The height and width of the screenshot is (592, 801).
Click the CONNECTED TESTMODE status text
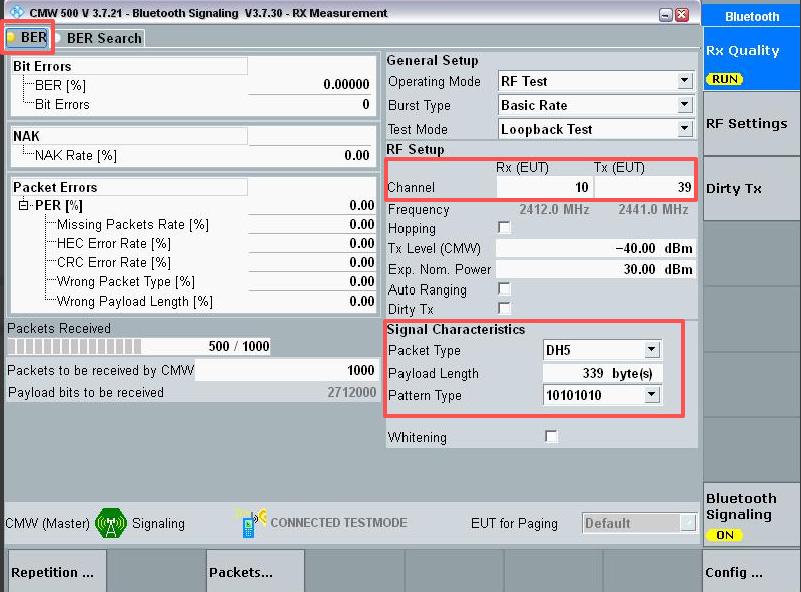pyautogui.click(x=339, y=523)
